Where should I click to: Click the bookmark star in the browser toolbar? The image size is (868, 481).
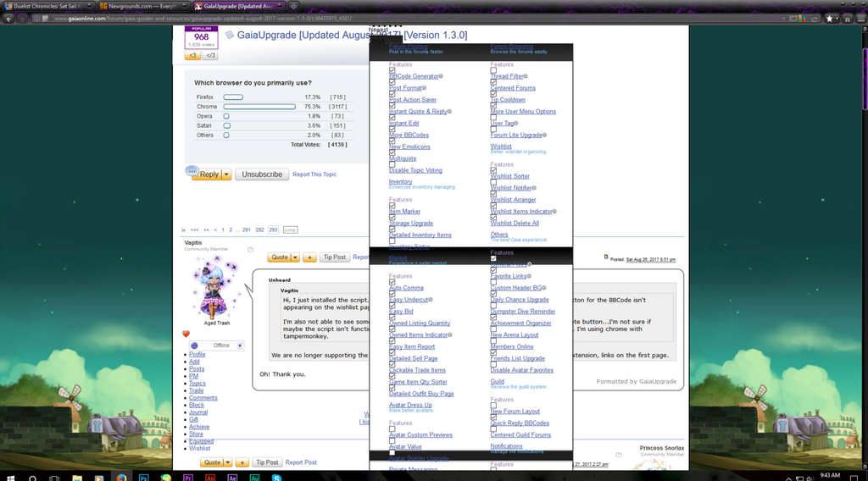click(x=829, y=19)
